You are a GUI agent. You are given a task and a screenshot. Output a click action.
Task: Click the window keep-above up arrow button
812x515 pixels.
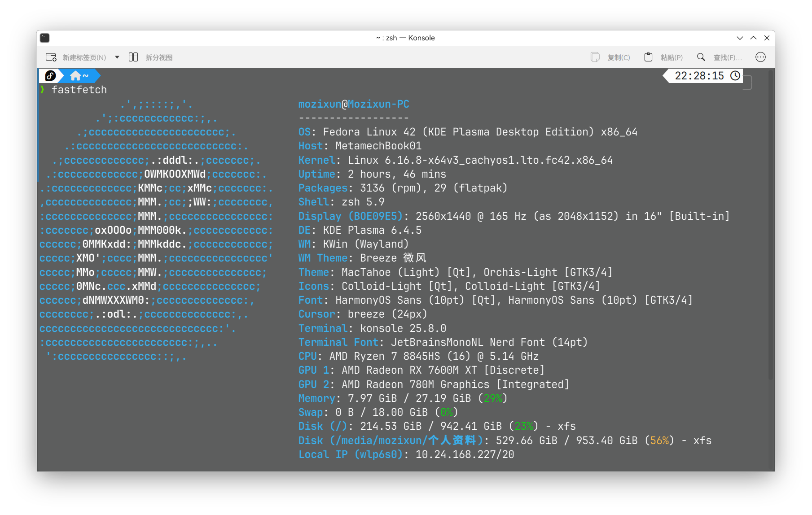click(x=753, y=38)
